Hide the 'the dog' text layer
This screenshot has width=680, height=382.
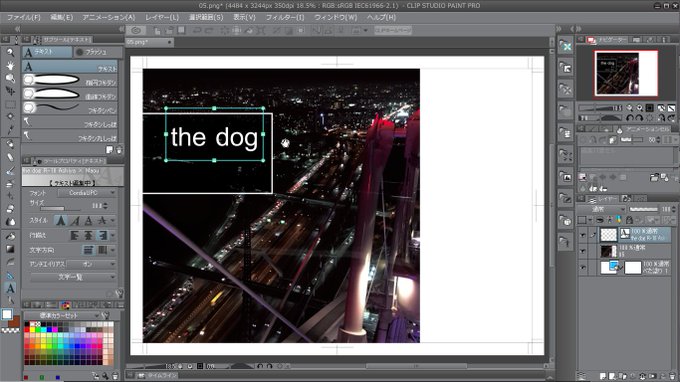tap(582, 235)
